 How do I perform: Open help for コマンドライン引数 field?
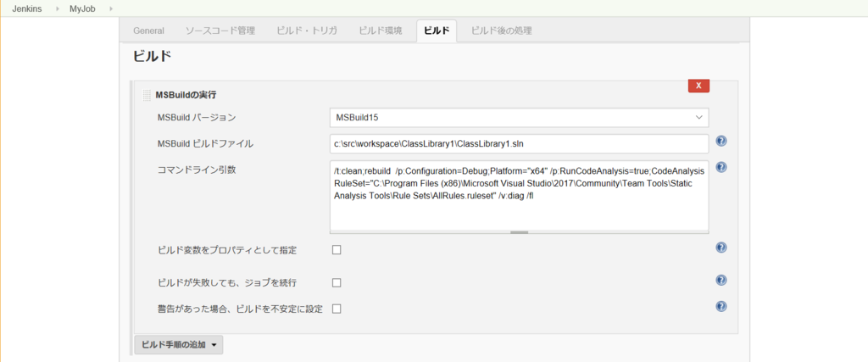pos(721,167)
